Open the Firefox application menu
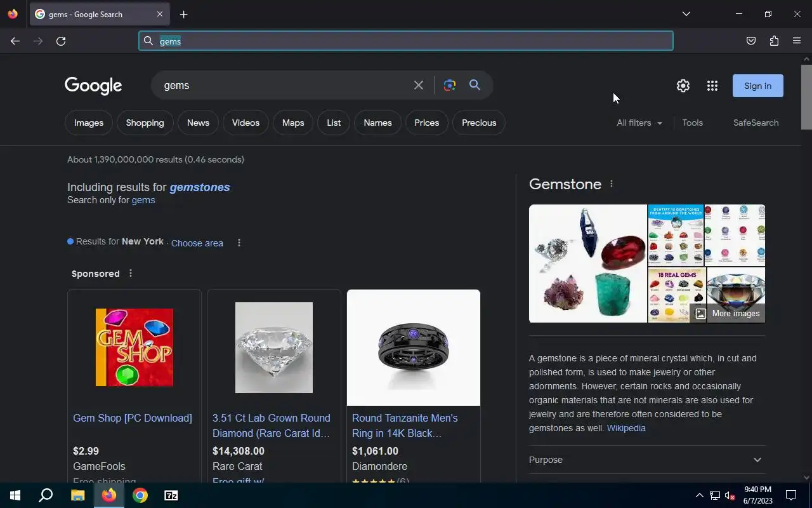The width and height of the screenshot is (812, 508). (797, 41)
